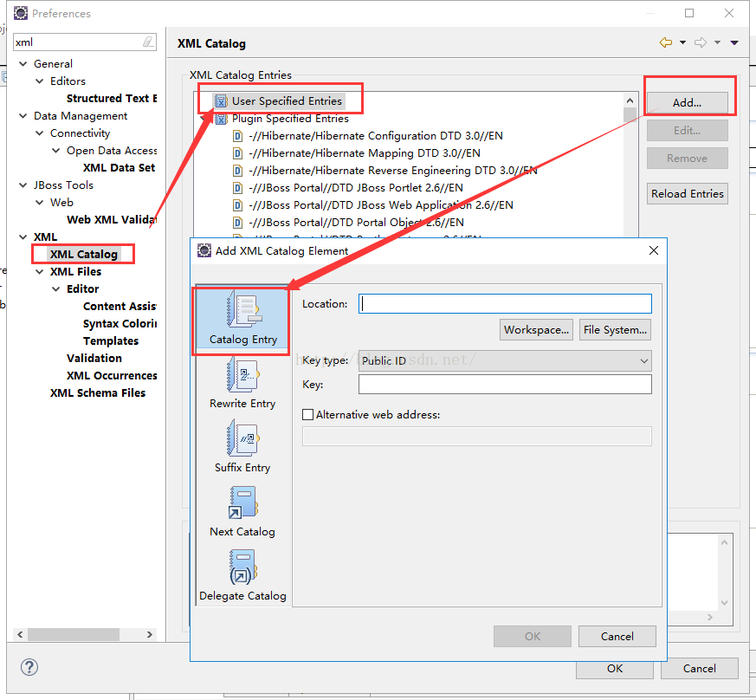Click the tree horizontal scrollbar thumb
Image resolution: width=756 pixels, height=700 pixels.
[74, 634]
